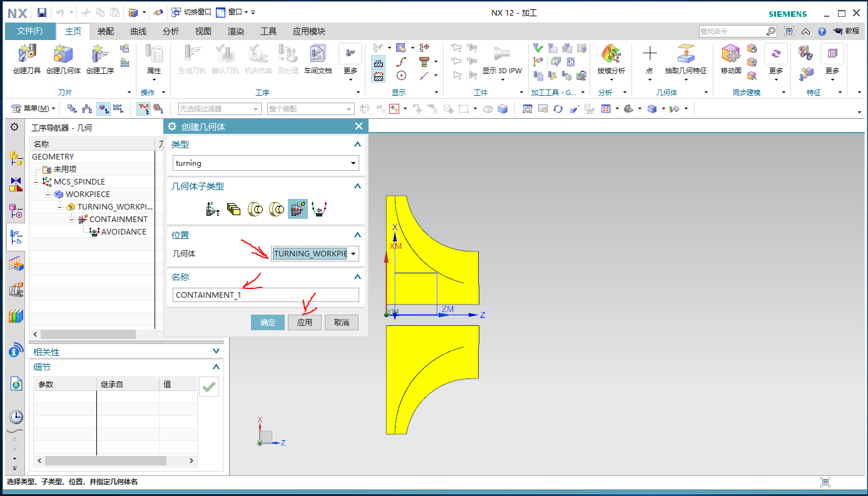Open the Help question mark icon
868x496 pixels.
[x=820, y=31]
